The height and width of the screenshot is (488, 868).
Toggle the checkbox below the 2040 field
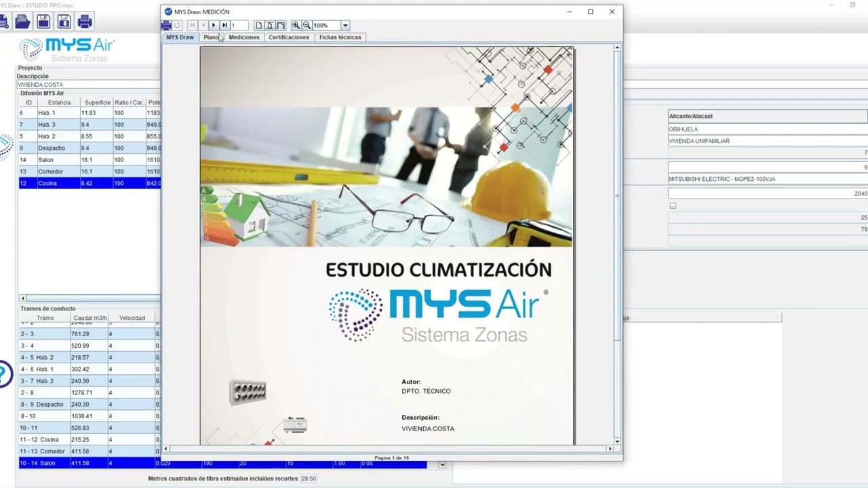coord(673,205)
